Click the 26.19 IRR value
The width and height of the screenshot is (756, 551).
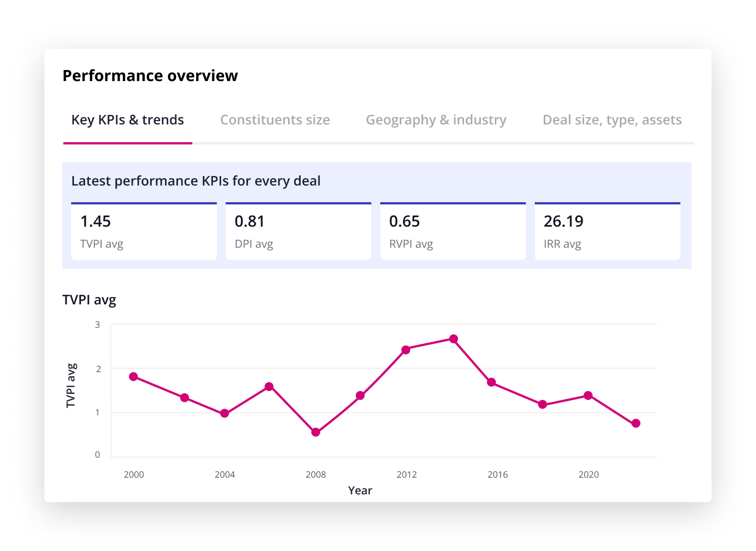(x=563, y=221)
